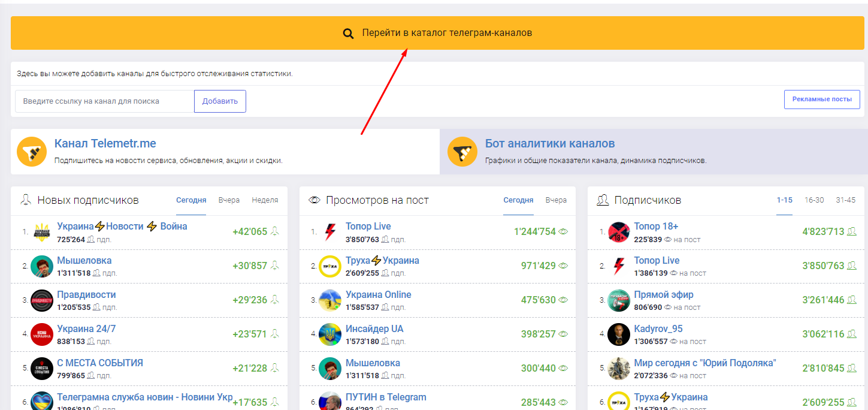The image size is (868, 410).
Task: Click the subscriber icon next to +42'065
Action: 275,231
